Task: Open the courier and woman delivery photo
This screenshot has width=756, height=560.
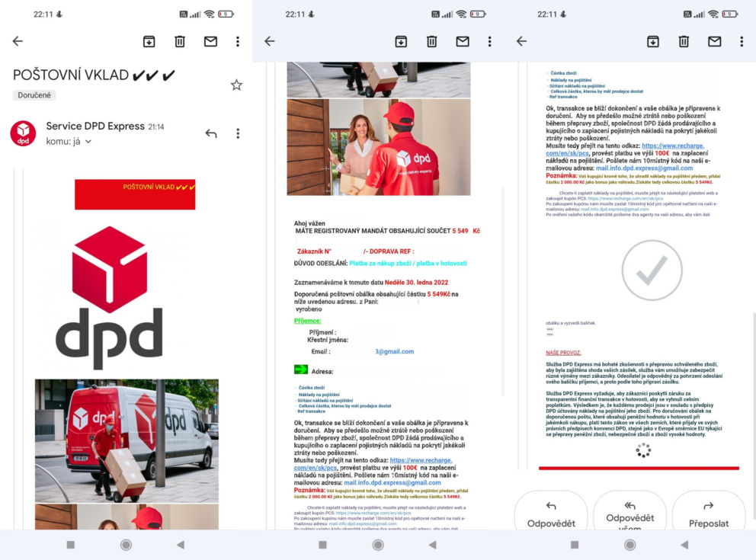Action: 379,147
